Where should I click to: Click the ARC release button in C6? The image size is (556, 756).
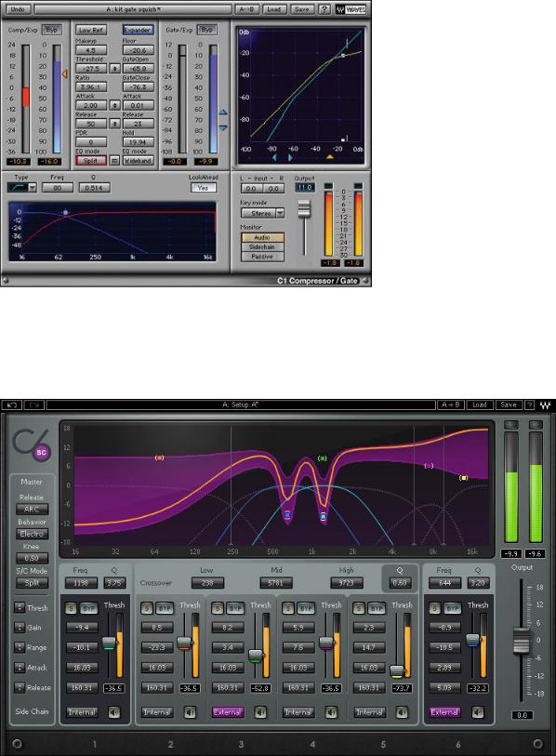pos(32,510)
